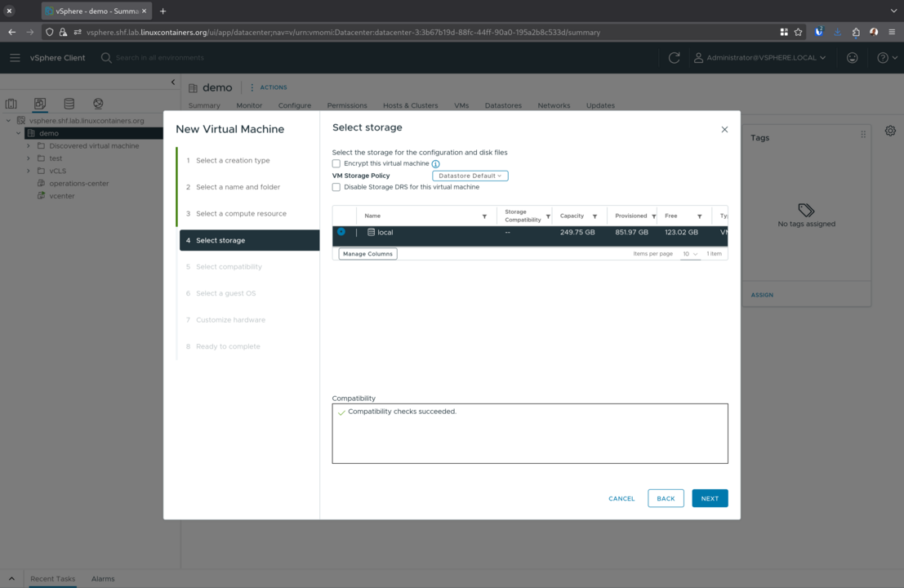Open the feedback smiley icon

click(852, 58)
